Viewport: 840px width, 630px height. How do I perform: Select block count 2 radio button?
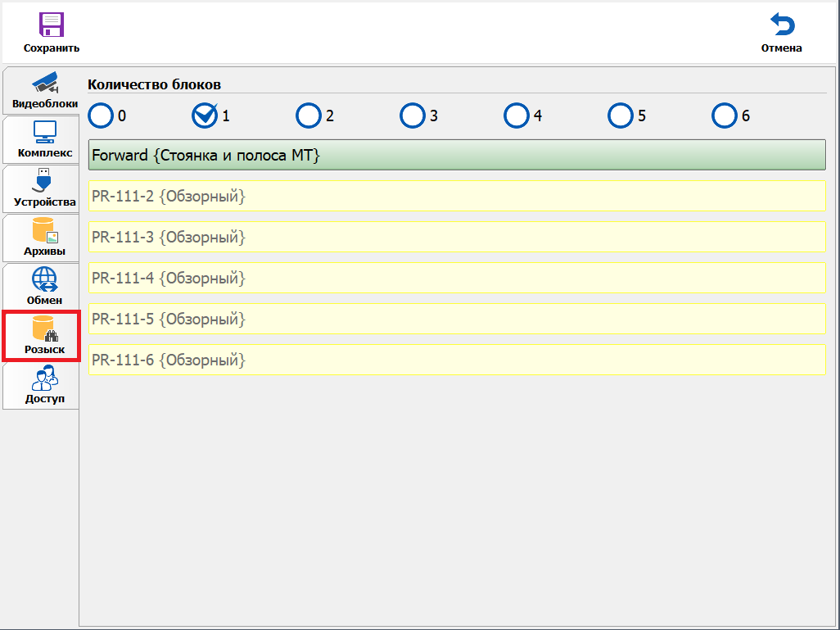point(309,116)
